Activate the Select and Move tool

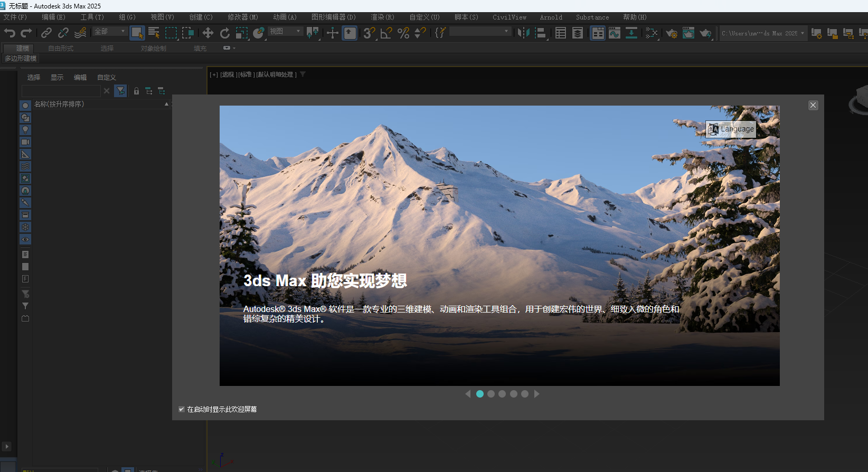click(x=208, y=33)
